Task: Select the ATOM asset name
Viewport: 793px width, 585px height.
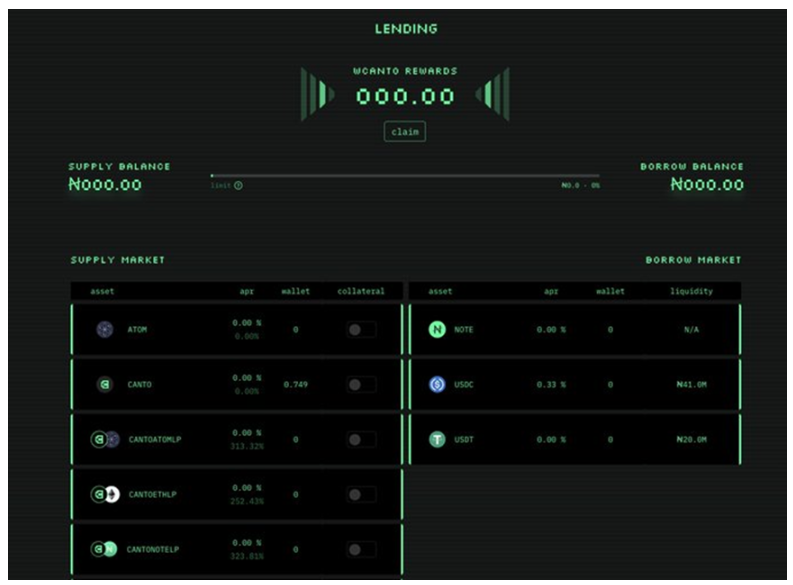Action: point(137,330)
